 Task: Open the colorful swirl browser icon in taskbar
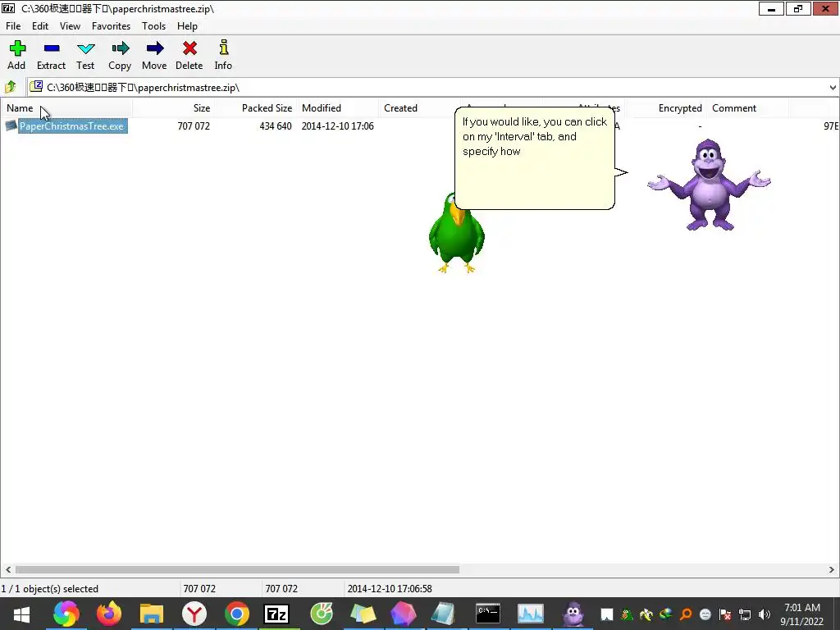click(66, 614)
